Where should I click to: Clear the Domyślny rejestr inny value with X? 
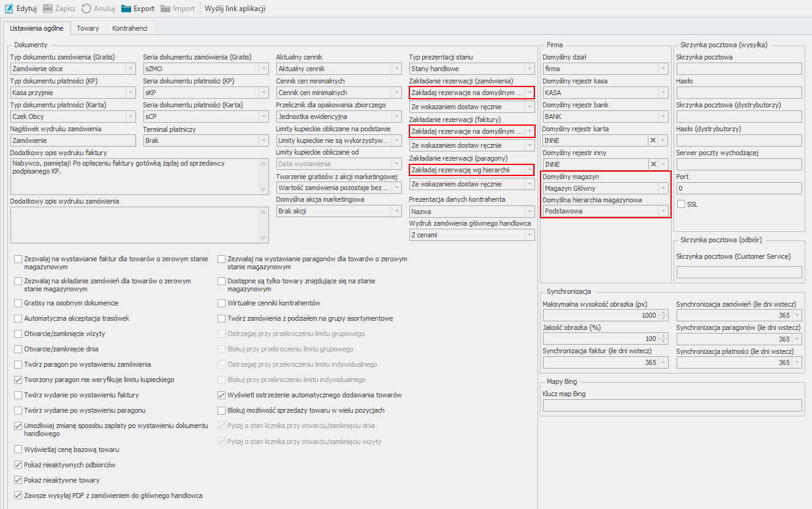tap(653, 164)
